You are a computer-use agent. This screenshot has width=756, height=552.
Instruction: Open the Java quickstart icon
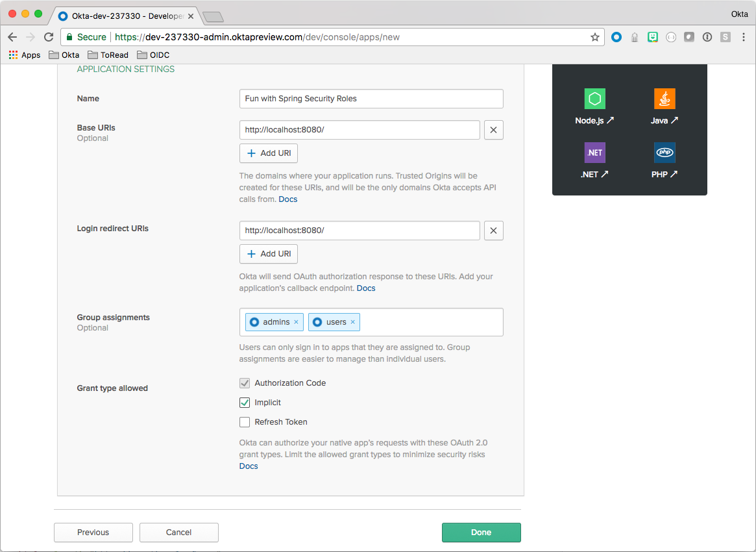click(x=665, y=99)
